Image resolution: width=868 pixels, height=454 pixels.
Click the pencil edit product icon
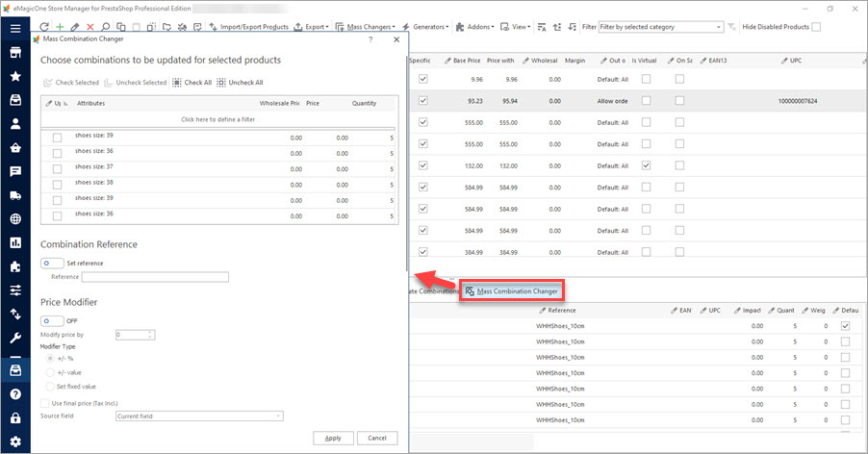(75, 27)
